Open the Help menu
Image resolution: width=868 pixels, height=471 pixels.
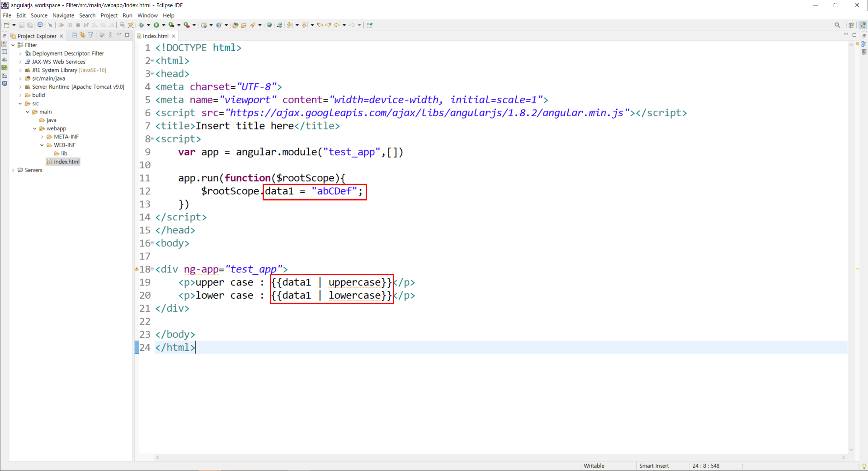click(x=169, y=15)
